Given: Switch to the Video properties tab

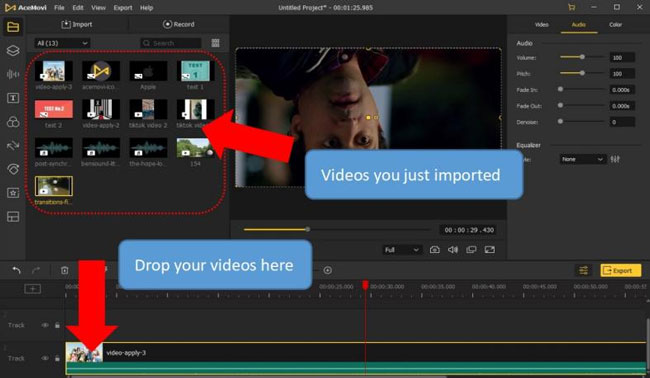Looking at the screenshot, I should (541, 24).
